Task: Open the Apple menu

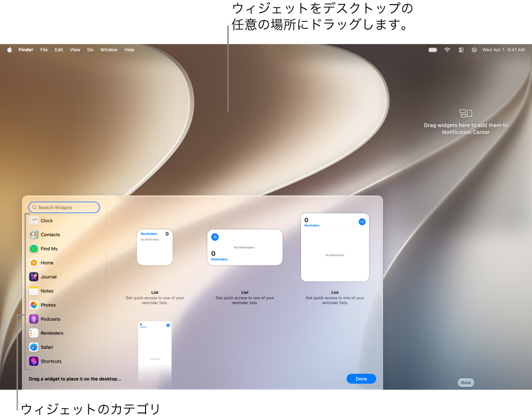Action: tap(9, 50)
